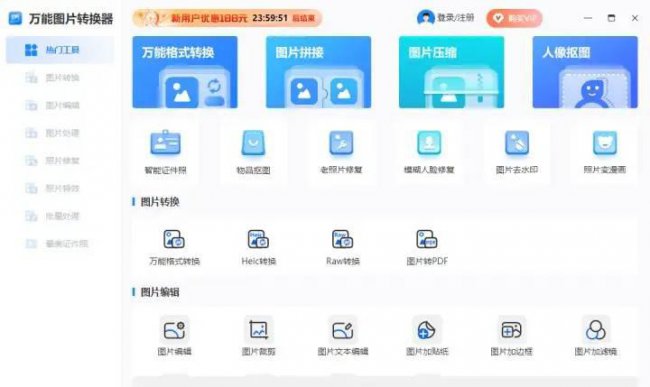Open the 万能格式转换 banner card
The height and width of the screenshot is (387, 650).
[x=185, y=72]
